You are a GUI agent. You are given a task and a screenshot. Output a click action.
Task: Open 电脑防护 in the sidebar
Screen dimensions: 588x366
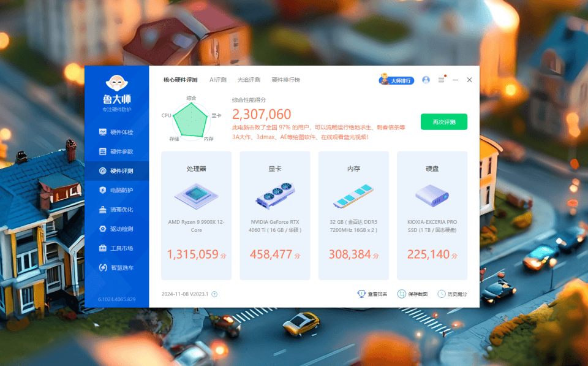tap(116, 190)
